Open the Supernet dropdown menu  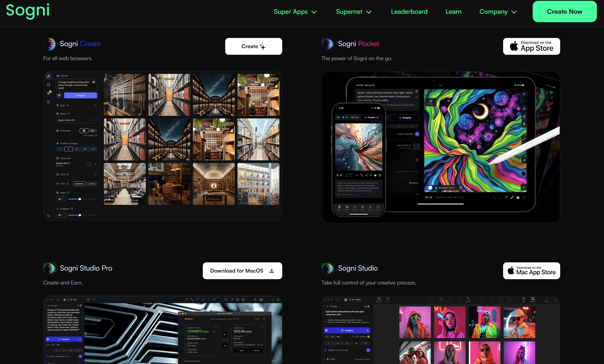pos(354,12)
